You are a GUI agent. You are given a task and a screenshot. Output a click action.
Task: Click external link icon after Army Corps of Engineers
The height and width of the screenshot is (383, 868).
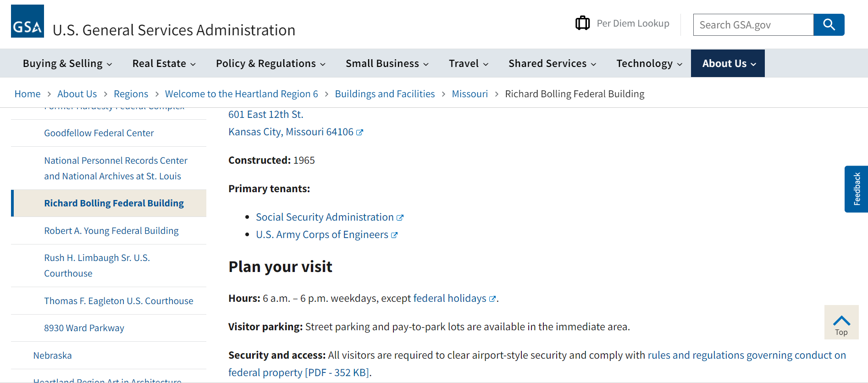(394, 235)
